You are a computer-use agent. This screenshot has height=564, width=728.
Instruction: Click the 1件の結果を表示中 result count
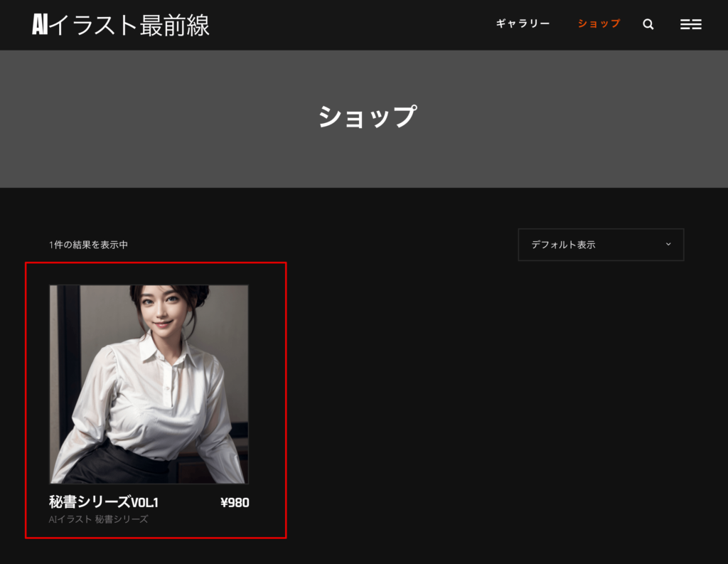(88, 245)
